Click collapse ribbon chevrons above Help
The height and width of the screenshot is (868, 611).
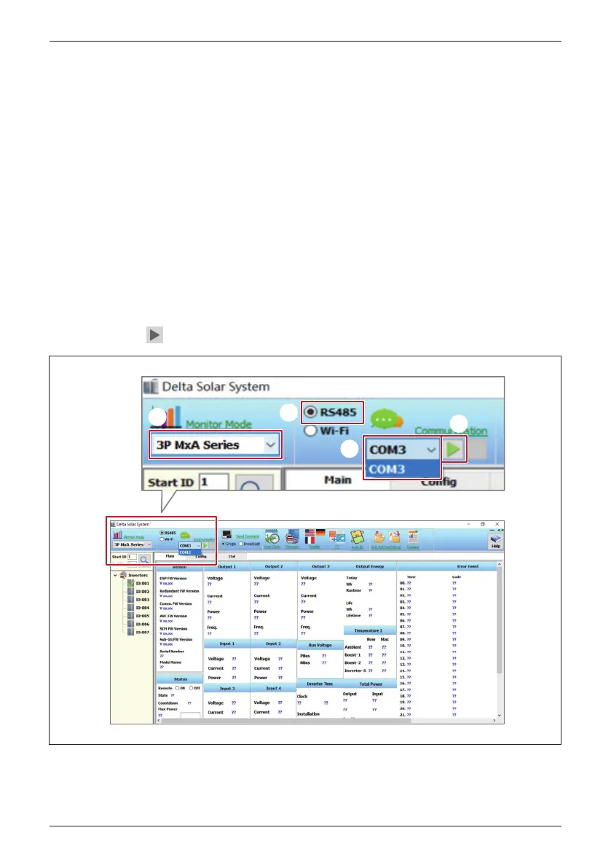click(500, 531)
